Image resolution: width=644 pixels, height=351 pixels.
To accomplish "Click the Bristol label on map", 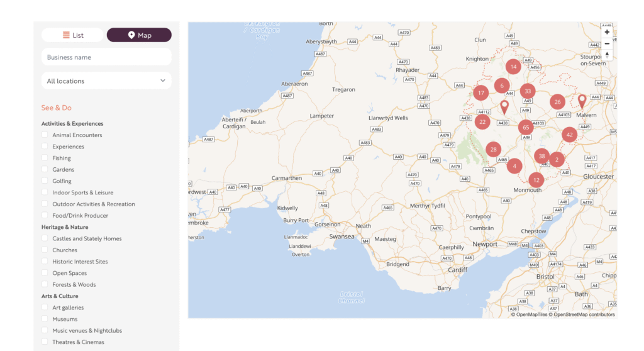I will [x=545, y=277].
